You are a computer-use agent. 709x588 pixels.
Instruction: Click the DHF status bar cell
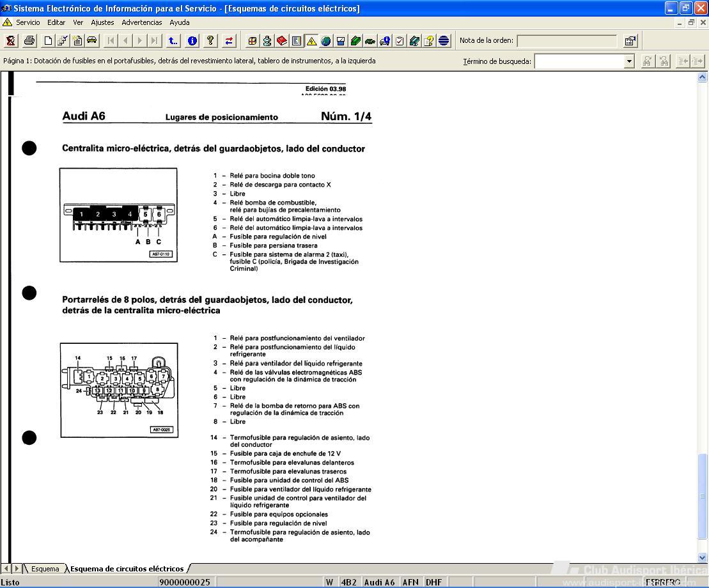point(433,582)
